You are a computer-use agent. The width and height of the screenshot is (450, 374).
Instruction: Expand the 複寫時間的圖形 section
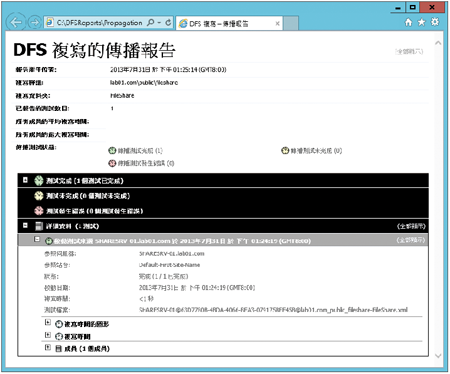click(48, 322)
